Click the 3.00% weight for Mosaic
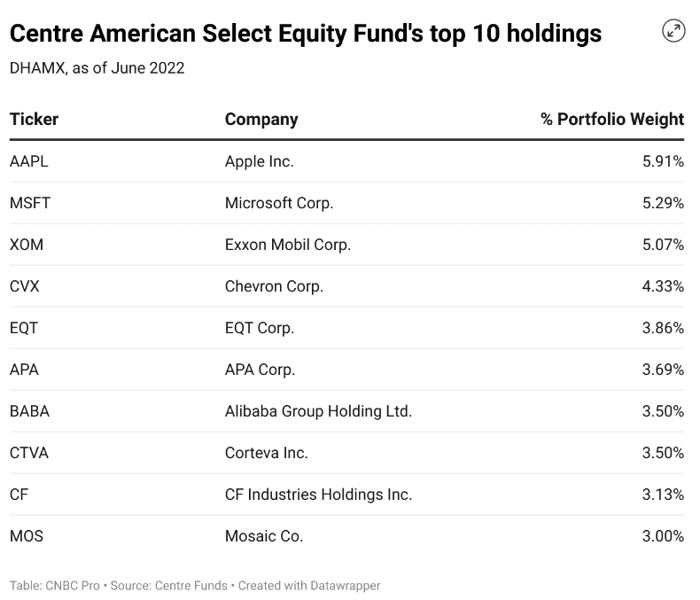Viewport: 700px width, 600px height. (x=661, y=536)
